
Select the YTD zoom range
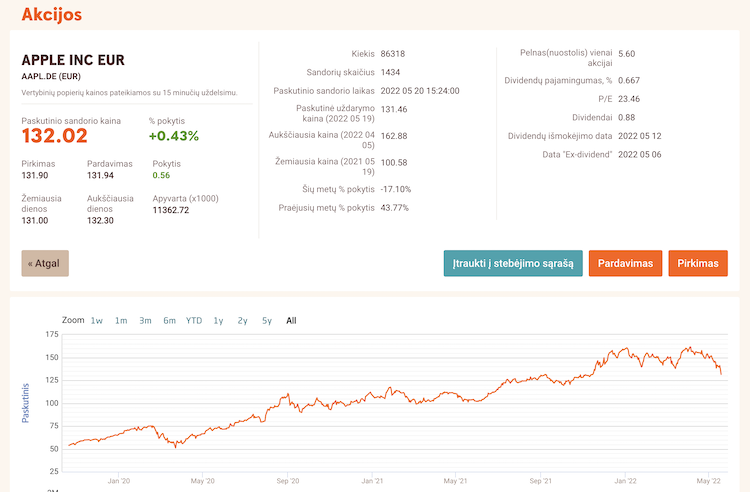(x=194, y=321)
